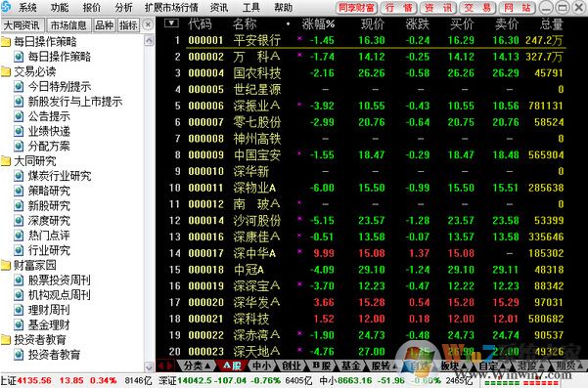Select the 基金 bottom tab

350,366
